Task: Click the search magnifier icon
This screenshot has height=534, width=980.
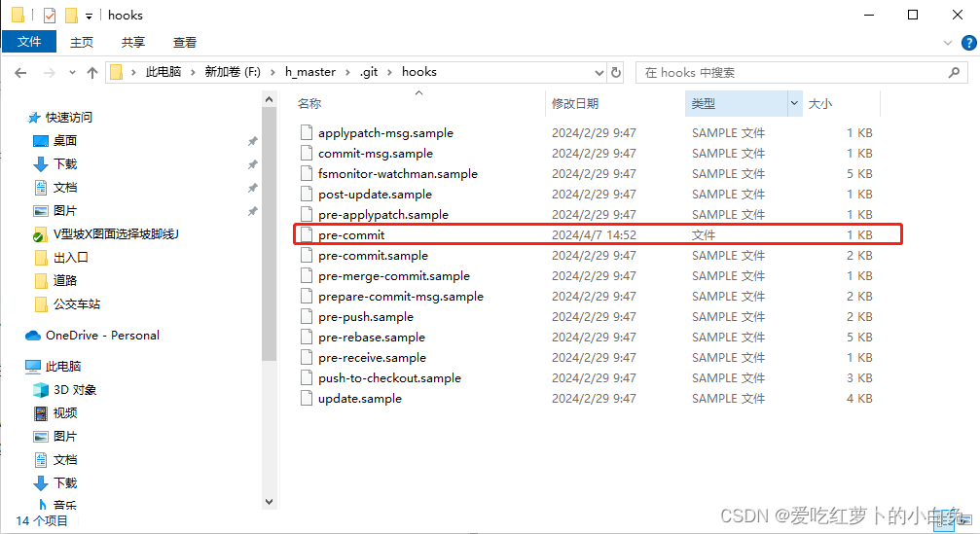Action: pyautogui.click(x=954, y=72)
